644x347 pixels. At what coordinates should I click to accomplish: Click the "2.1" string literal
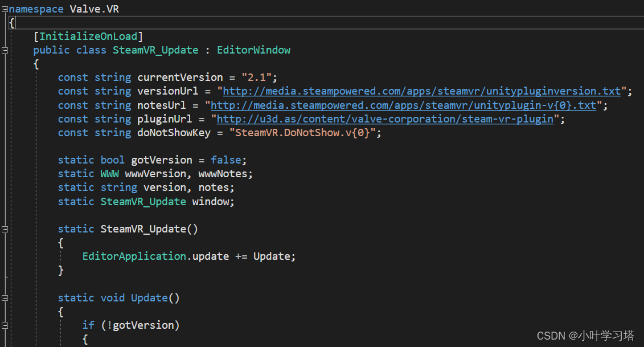coord(257,77)
